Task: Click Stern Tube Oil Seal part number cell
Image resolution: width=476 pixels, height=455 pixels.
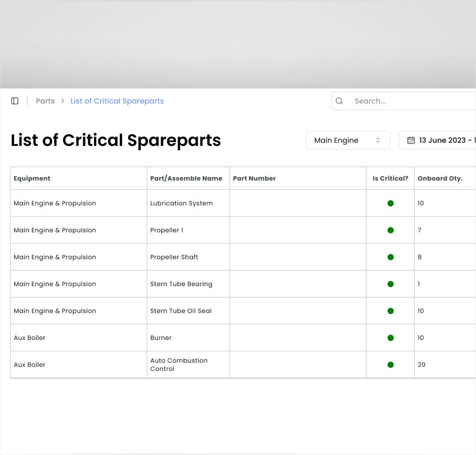Action: pyautogui.click(x=297, y=311)
